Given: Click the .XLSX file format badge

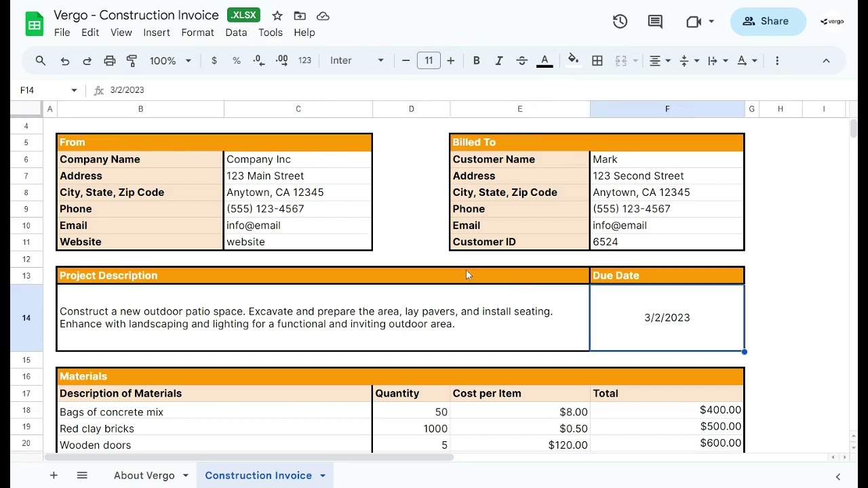Looking at the screenshot, I should [244, 16].
